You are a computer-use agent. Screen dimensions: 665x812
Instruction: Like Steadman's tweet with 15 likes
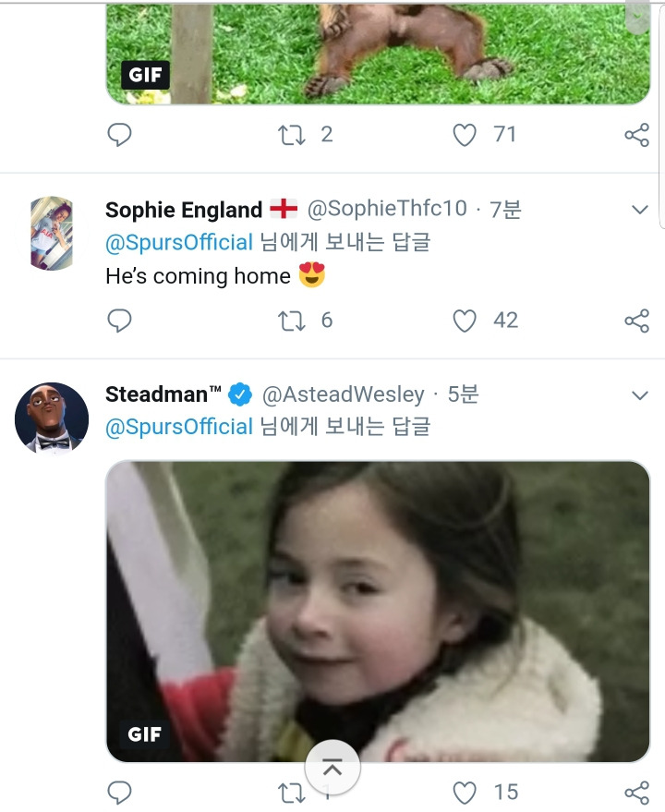pyautogui.click(x=465, y=792)
